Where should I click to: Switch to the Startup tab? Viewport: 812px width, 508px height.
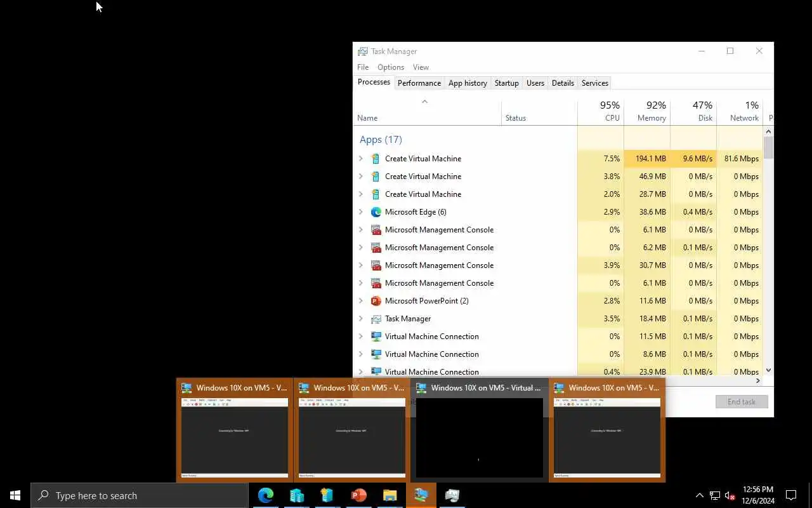pos(506,83)
